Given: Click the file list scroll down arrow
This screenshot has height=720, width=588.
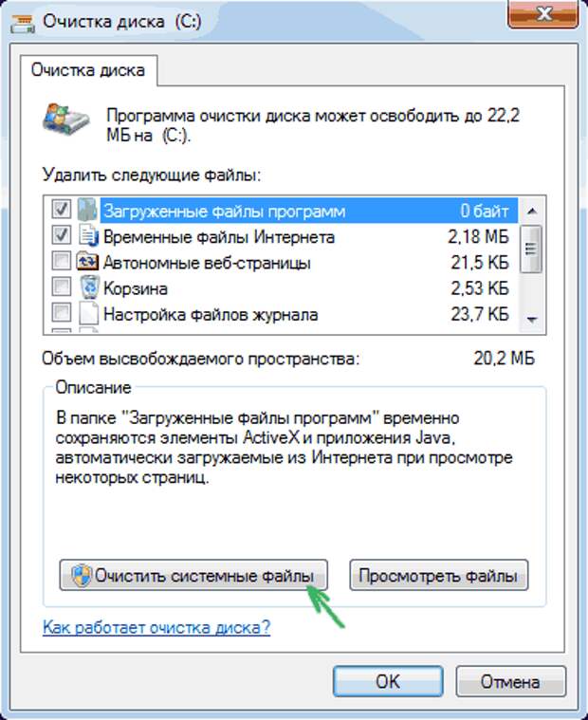Looking at the screenshot, I should point(532,319).
